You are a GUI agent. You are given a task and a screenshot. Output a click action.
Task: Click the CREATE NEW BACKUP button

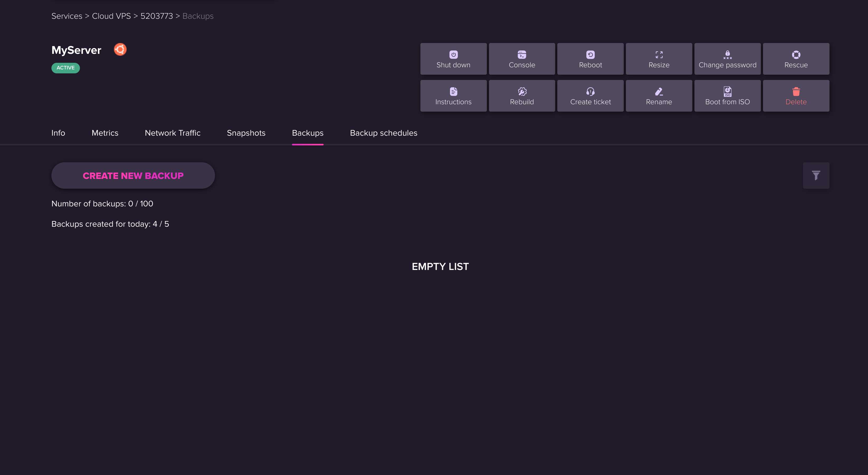tap(133, 175)
